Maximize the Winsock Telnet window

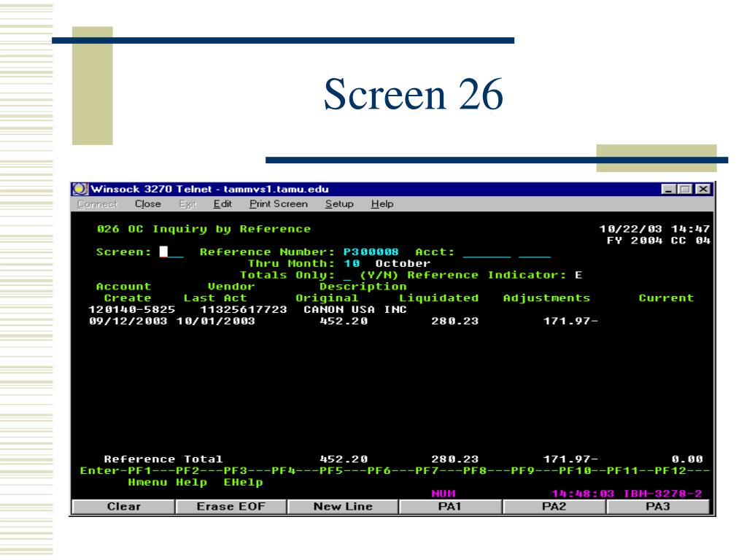tap(685, 189)
